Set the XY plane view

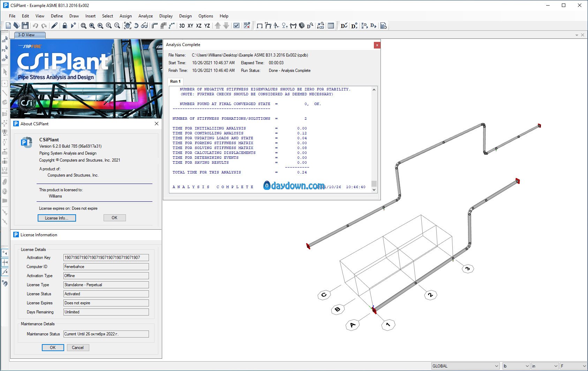click(190, 25)
